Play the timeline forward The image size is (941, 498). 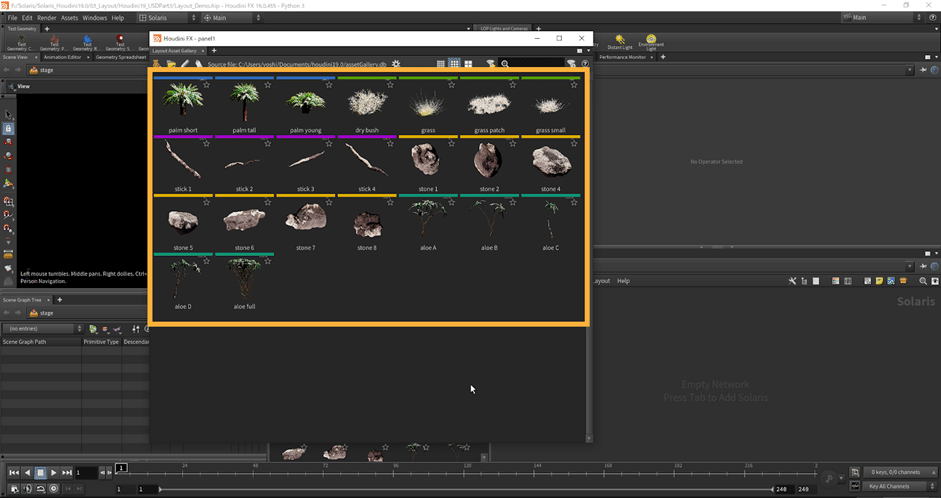[53, 473]
